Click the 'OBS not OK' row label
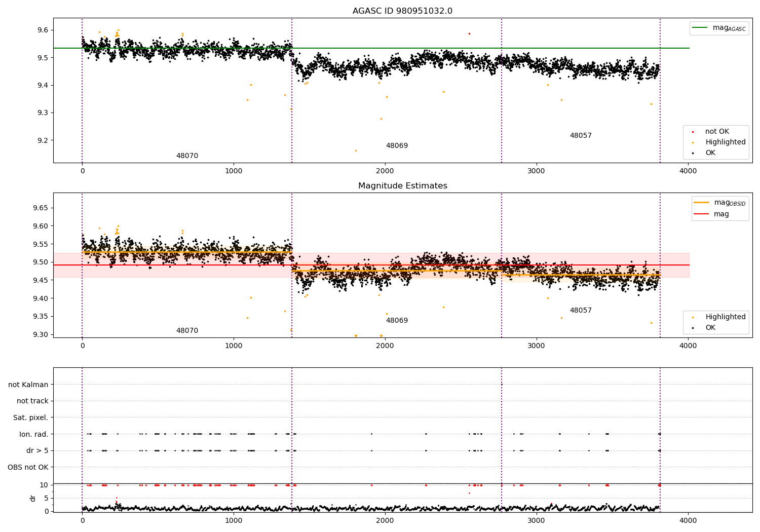Viewport: 760px width, 532px height. click(x=28, y=467)
